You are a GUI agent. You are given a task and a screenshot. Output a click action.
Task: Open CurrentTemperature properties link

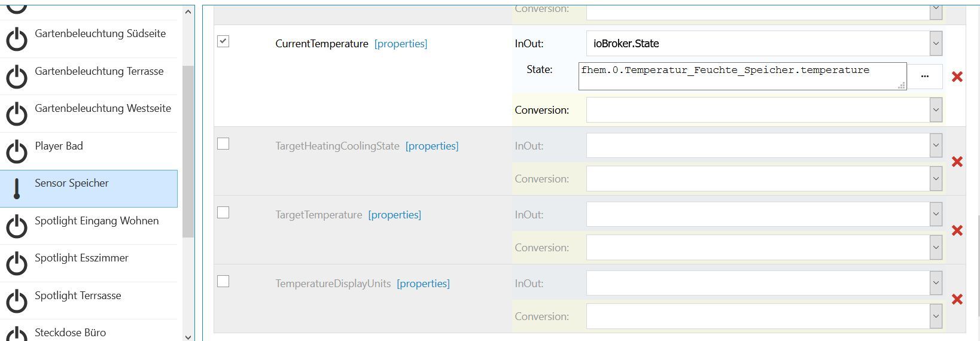pyautogui.click(x=400, y=44)
